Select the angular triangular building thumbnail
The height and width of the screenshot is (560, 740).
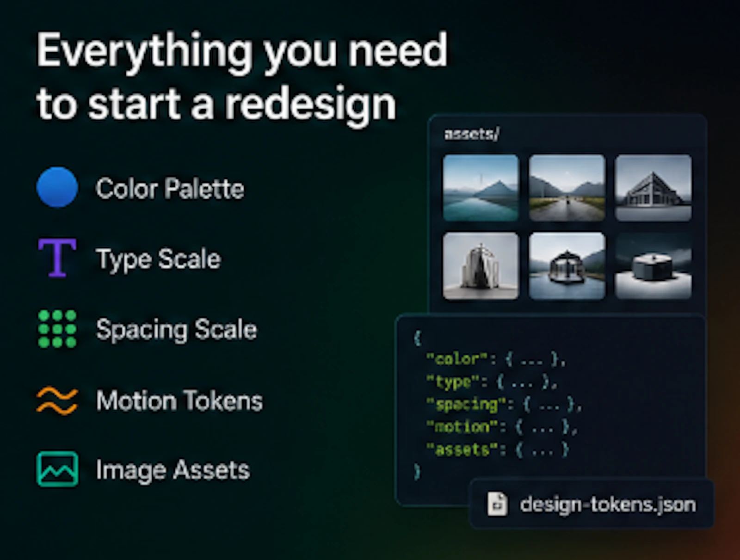tap(654, 188)
